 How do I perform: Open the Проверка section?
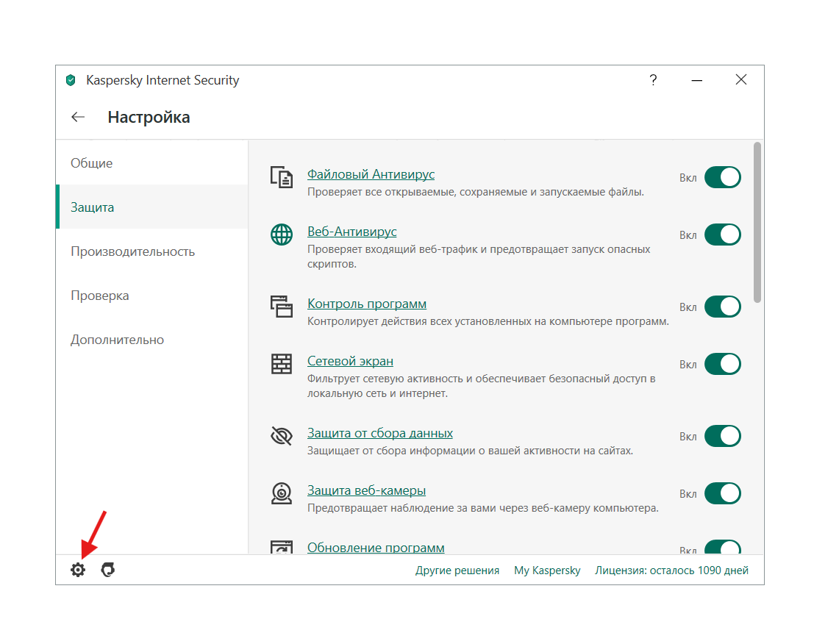point(151,296)
